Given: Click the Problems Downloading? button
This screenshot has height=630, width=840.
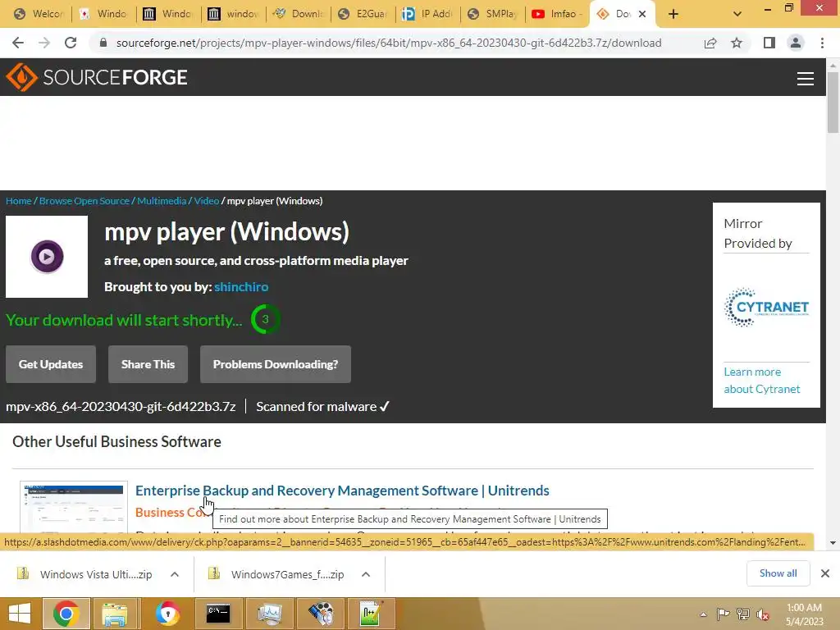Looking at the screenshot, I should coord(276,364).
